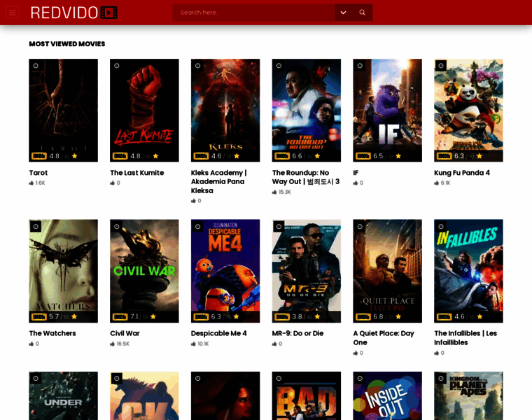Open The Last Kumite title link
This screenshot has height=420, width=532.
click(x=137, y=173)
